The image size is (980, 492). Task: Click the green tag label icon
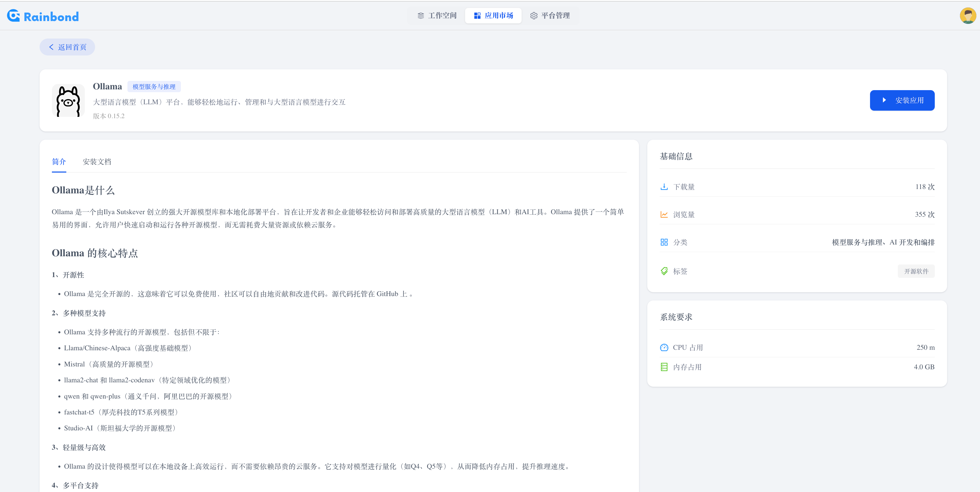point(664,271)
